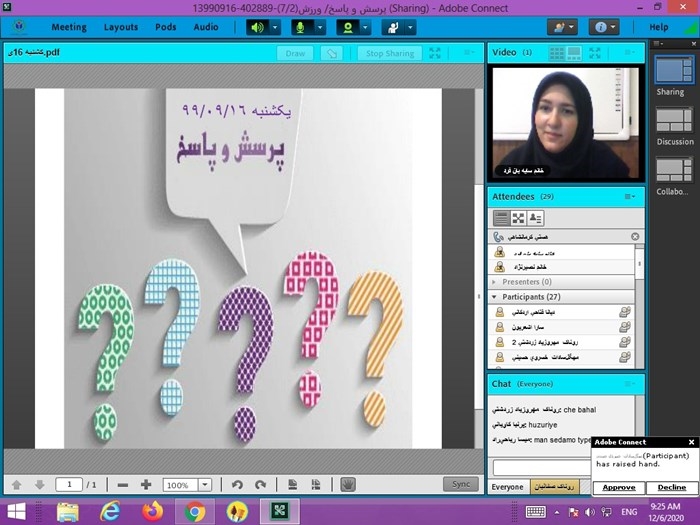Toggle the webcam button in toolbar

pos(349,27)
